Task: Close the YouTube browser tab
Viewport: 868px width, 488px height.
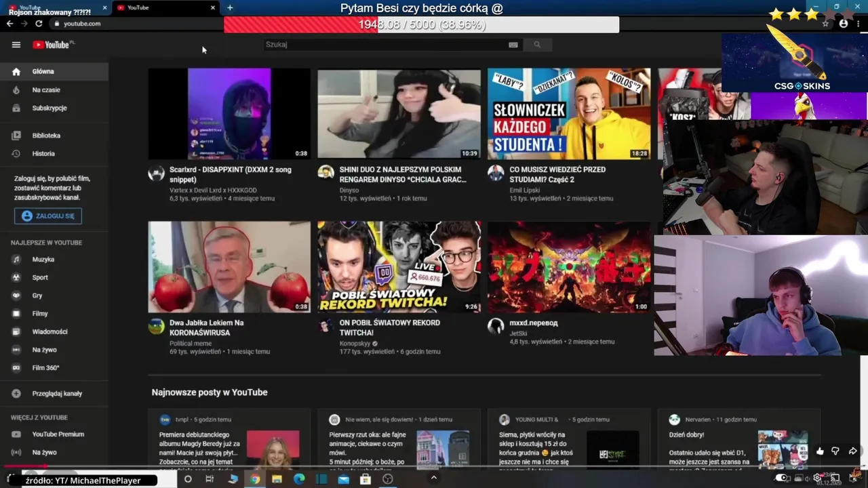Action: point(213,8)
